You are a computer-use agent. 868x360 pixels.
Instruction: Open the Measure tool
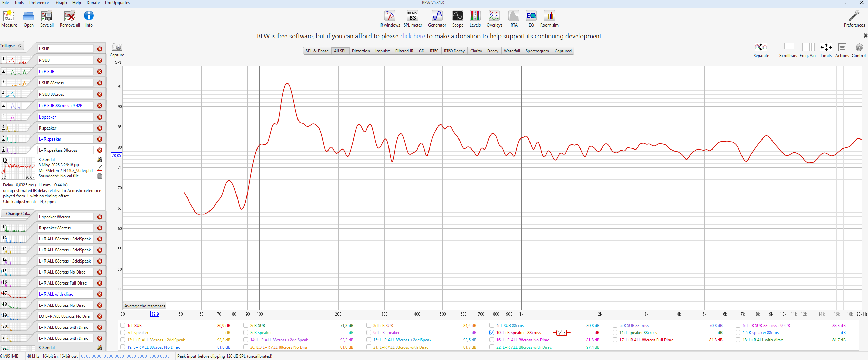(9, 19)
